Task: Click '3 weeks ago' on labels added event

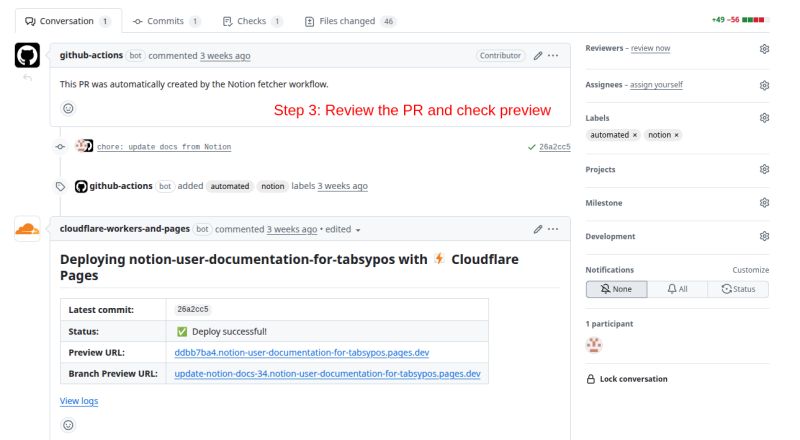Action: (x=342, y=186)
